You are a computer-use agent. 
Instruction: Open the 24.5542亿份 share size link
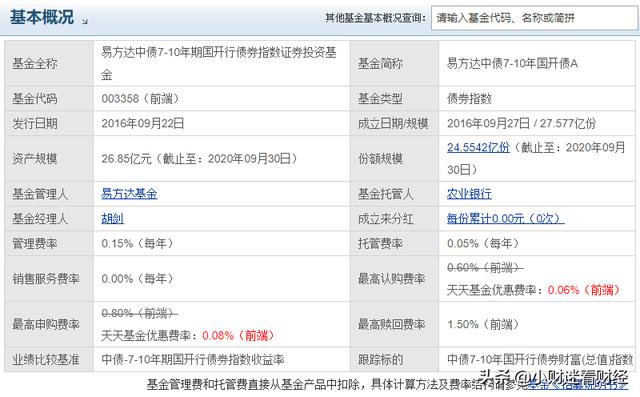[478, 147]
